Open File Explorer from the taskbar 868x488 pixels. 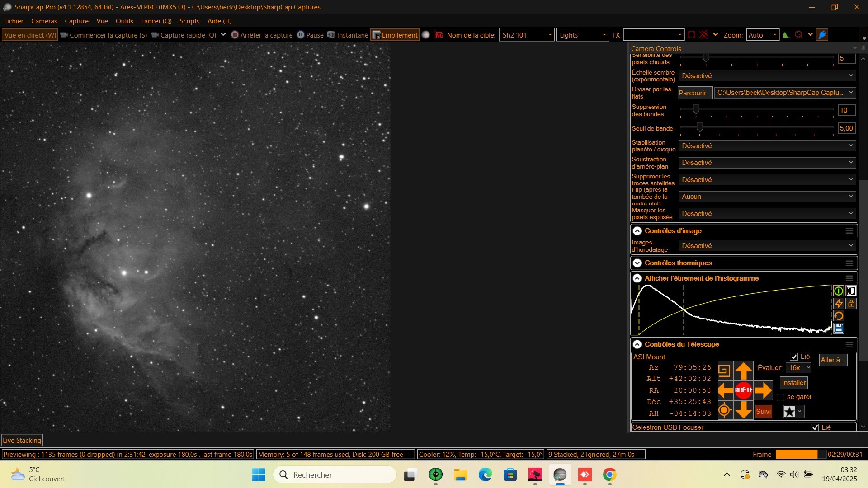460,474
